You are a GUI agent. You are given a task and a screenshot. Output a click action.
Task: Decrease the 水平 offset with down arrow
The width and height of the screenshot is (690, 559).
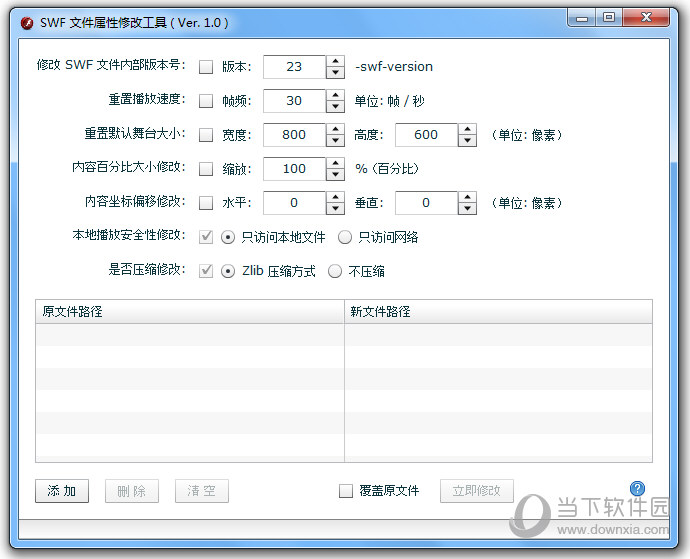335,208
